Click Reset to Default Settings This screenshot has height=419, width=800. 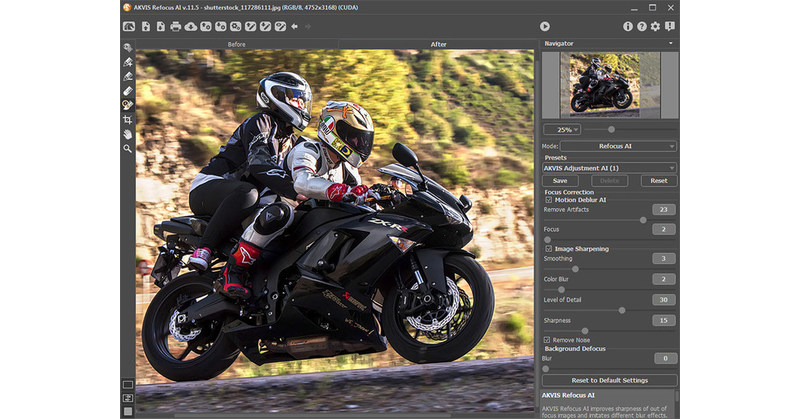tap(609, 380)
